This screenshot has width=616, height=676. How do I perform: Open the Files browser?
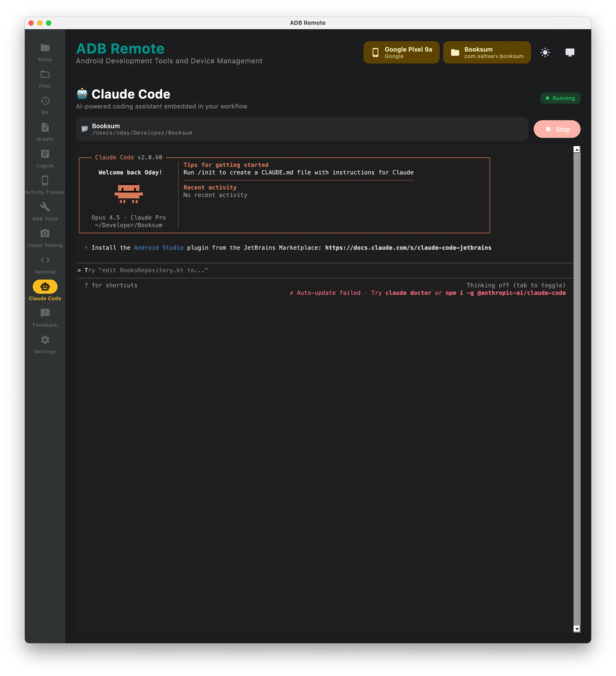(44, 79)
